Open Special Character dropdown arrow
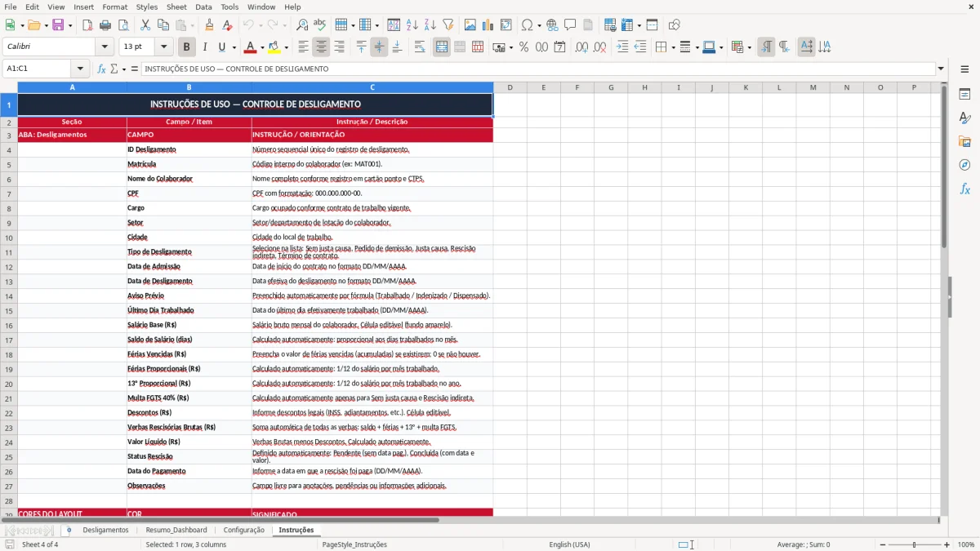This screenshot has height=551, width=980. tap(538, 25)
